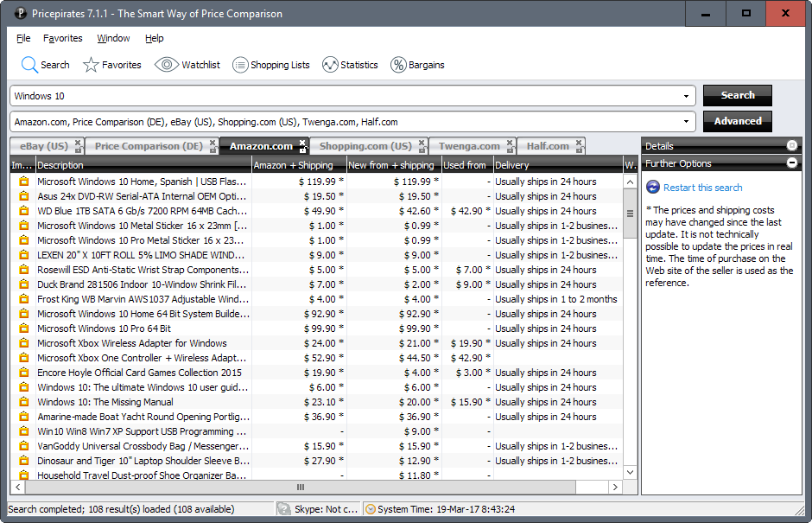Click the Restart this search link
The image size is (812, 523).
click(703, 188)
